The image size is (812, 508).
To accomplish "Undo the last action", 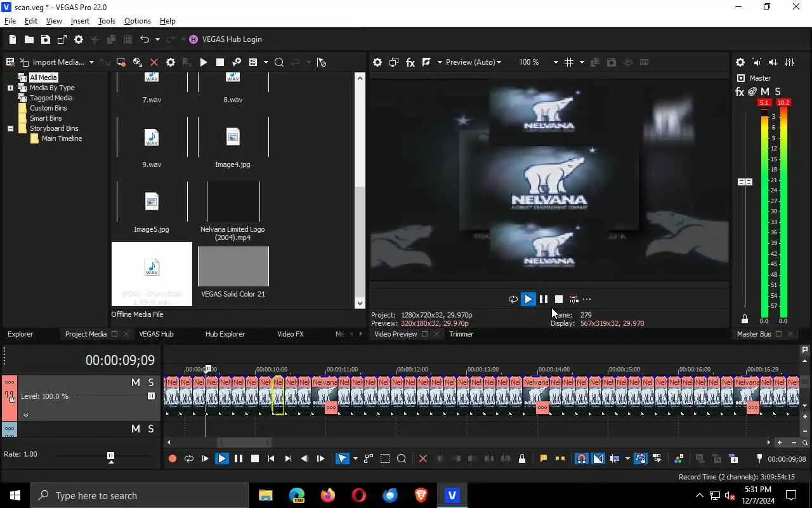I will (x=145, y=39).
